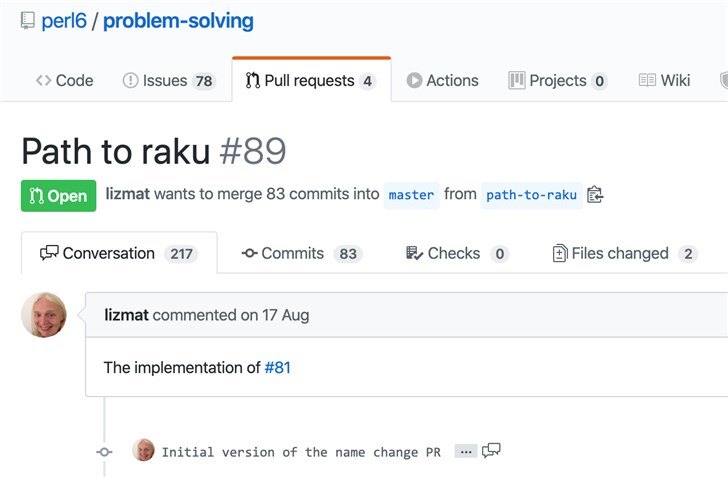Open the Initial version commit message
This screenshot has width=728, height=477.
301,452
